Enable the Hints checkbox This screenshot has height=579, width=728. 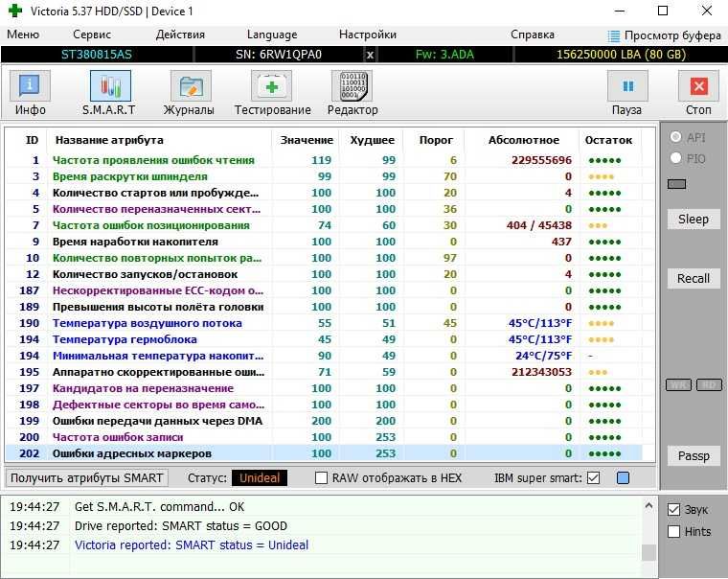(x=673, y=531)
